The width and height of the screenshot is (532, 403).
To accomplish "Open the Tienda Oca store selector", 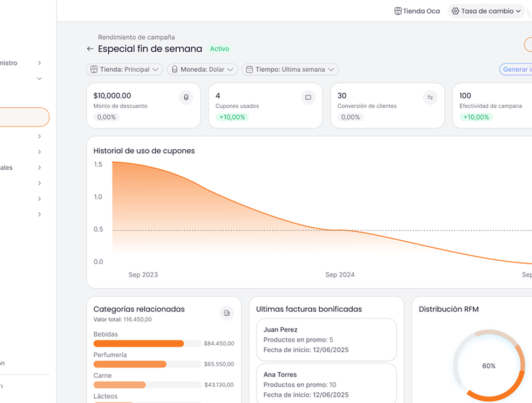I will [417, 11].
